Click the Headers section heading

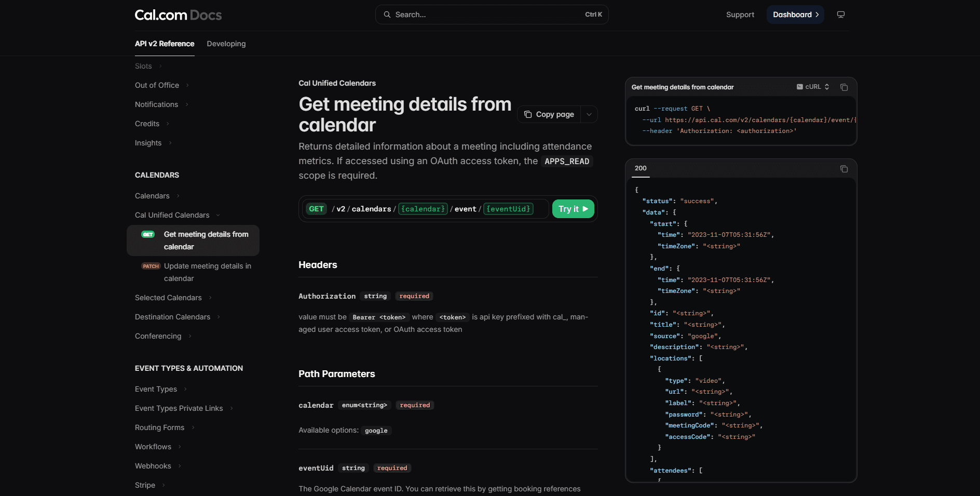click(x=318, y=265)
